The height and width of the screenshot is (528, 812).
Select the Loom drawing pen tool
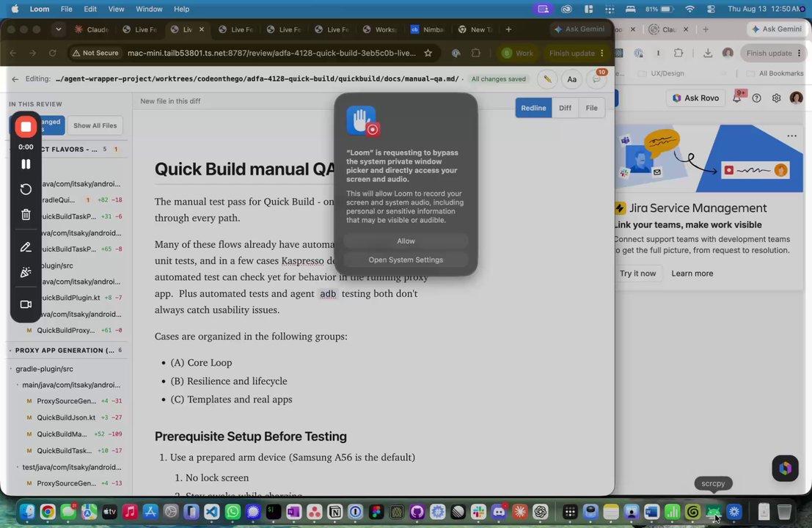click(x=26, y=247)
